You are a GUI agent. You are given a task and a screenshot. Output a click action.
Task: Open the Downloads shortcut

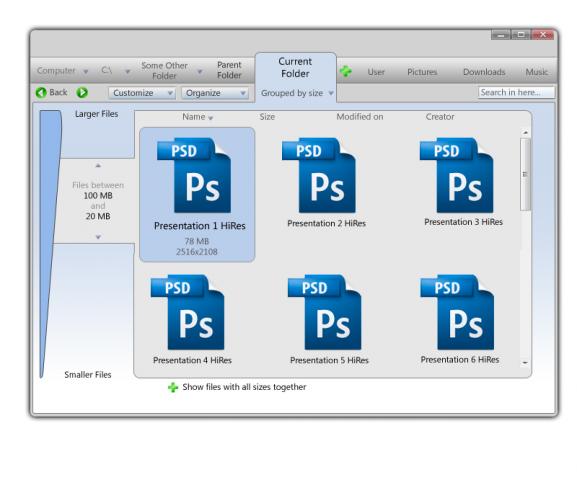(484, 72)
